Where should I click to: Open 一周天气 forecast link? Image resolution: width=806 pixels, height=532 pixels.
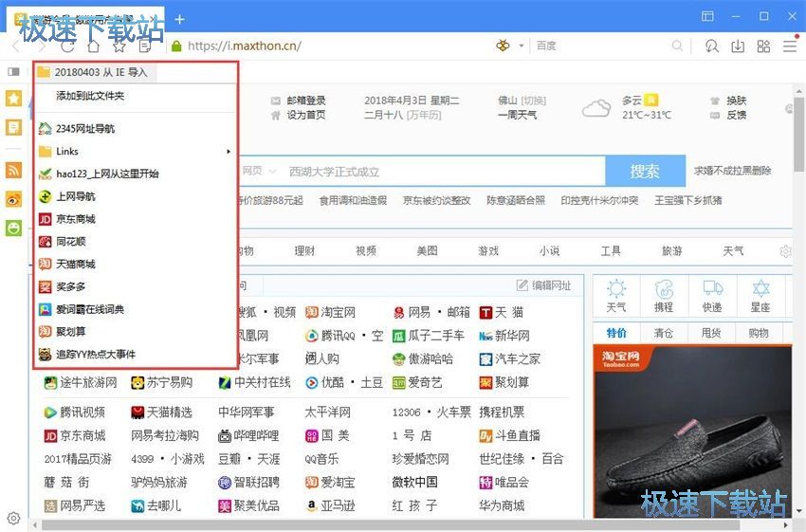click(x=517, y=115)
